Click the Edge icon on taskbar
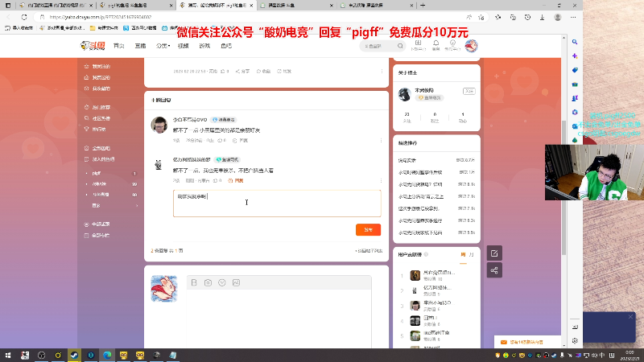Viewport: 644px width, 362px height. click(107, 355)
